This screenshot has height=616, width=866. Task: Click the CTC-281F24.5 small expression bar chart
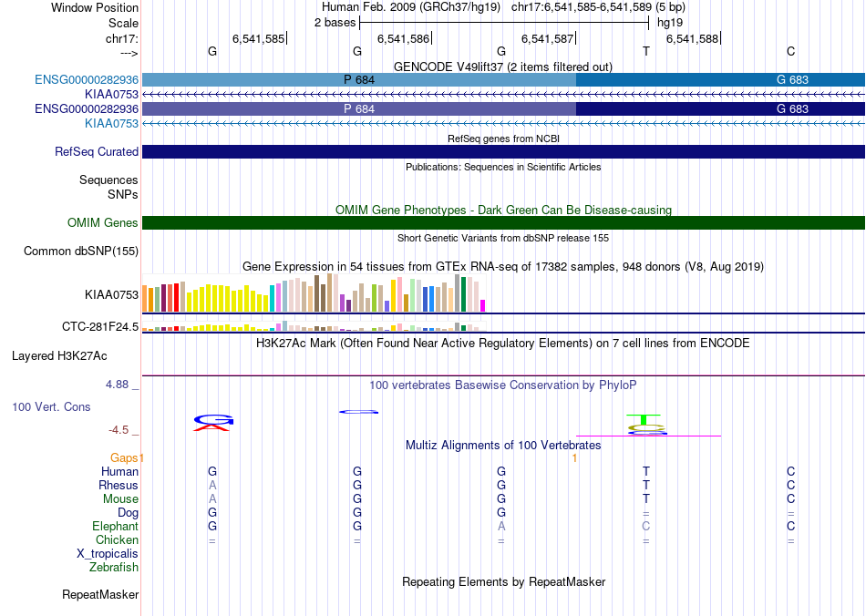314,326
